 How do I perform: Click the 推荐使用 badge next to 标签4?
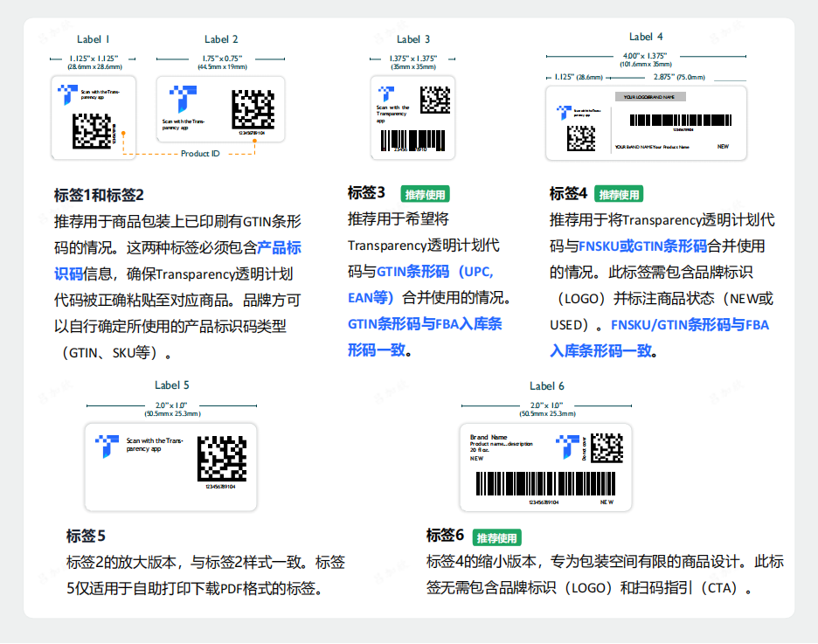click(619, 194)
